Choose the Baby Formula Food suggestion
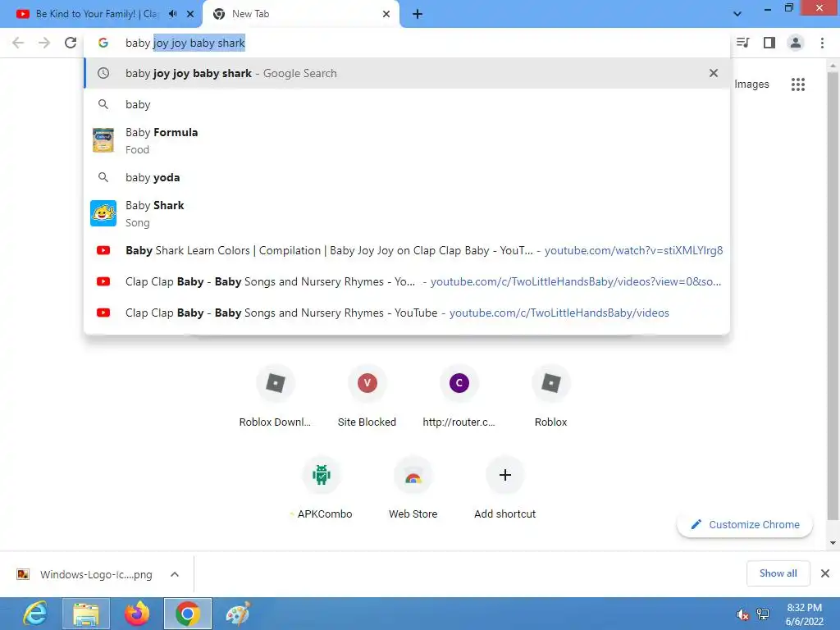This screenshot has height=630, width=840. 407,141
